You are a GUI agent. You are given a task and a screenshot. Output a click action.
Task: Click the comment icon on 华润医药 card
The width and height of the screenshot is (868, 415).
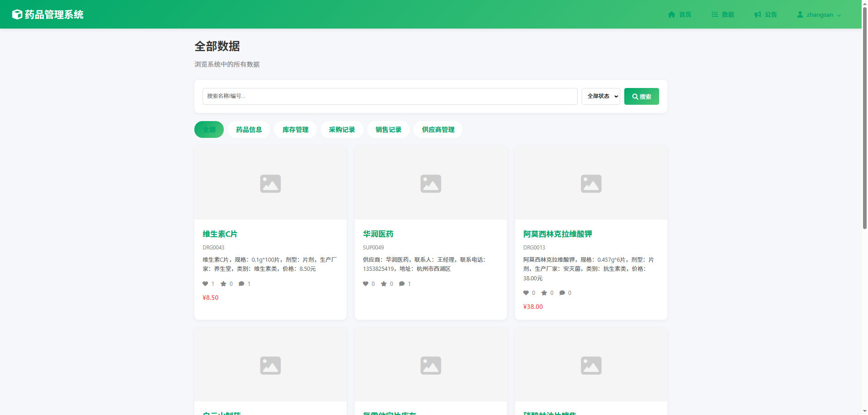402,284
